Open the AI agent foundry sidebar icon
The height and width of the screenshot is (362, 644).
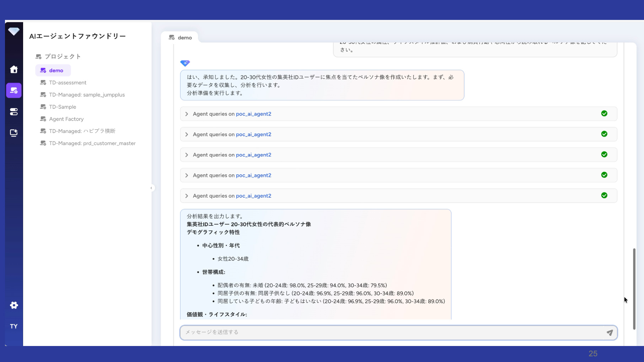point(14,91)
